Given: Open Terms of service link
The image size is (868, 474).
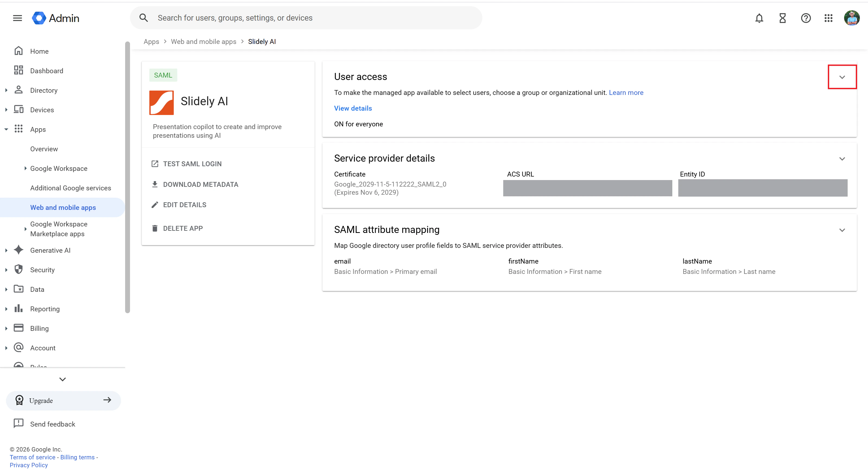Looking at the screenshot, I should [32, 457].
